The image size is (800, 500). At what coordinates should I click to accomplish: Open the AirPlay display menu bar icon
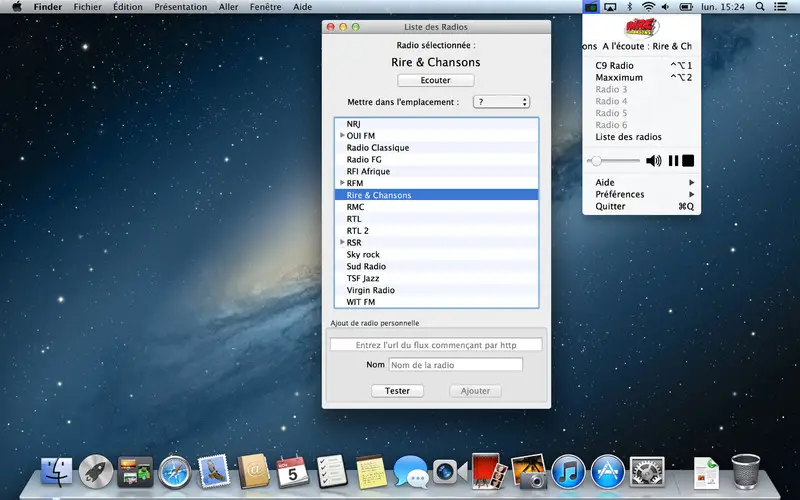(x=610, y=7)
